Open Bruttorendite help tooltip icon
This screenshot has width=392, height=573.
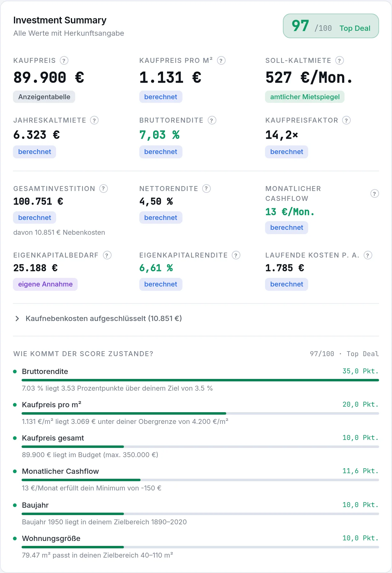tap(212, 120)
